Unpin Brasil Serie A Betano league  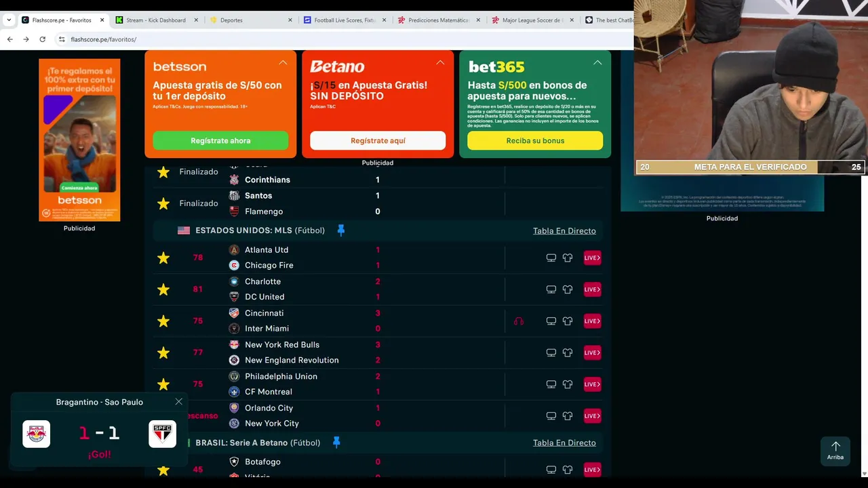point(336,443)
